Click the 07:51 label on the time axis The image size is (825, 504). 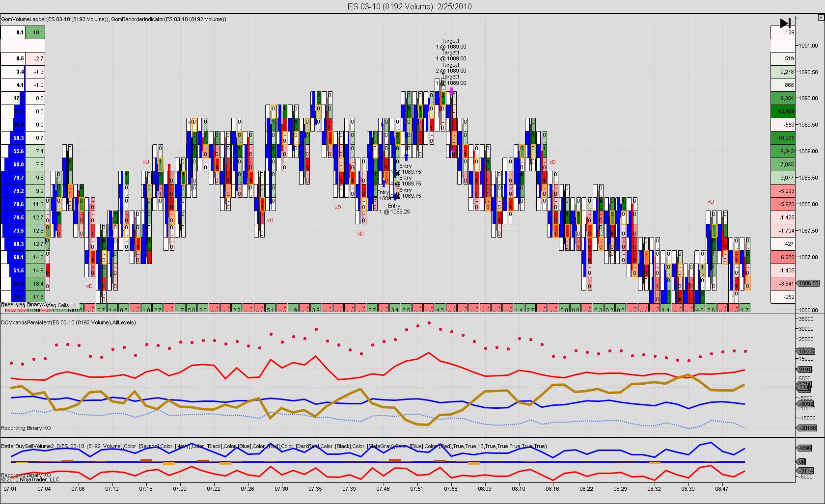[416, 489]
